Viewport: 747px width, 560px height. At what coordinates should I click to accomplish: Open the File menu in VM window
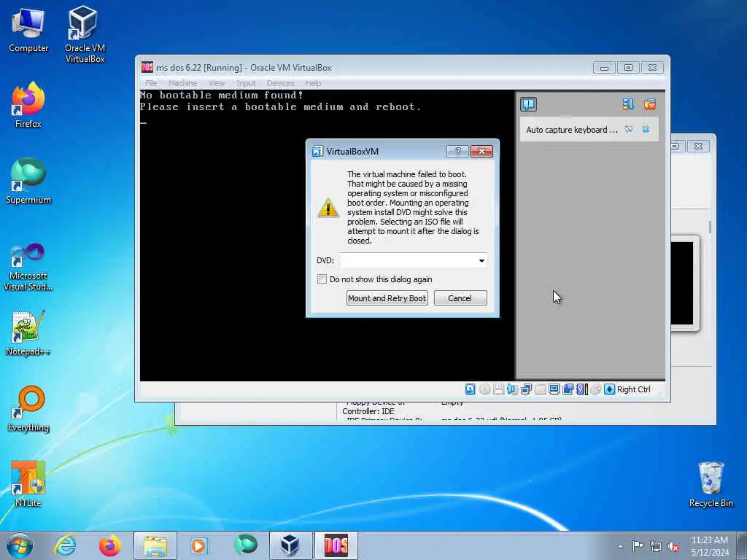pyautogui.click(x=151, y=83)
